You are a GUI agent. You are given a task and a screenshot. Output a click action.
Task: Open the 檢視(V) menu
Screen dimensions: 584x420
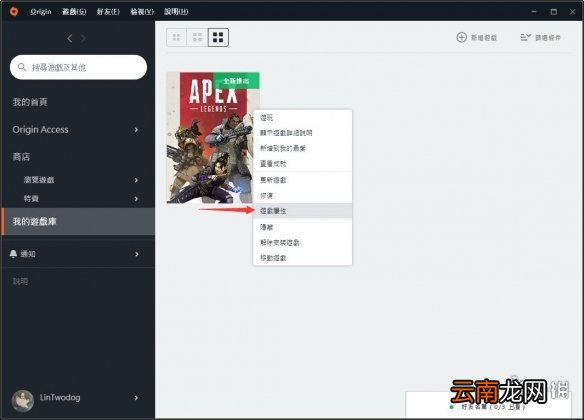tap(142, 12)
